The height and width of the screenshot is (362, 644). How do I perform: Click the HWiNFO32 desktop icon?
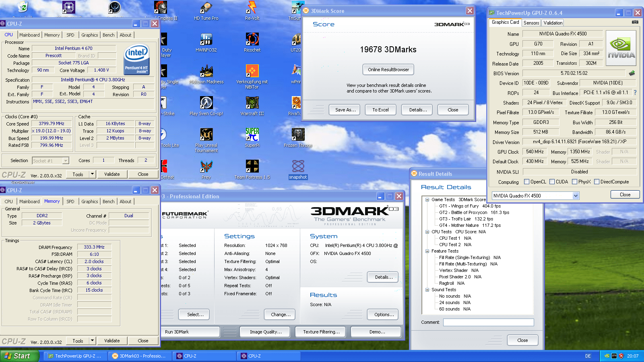coord(206,42)
